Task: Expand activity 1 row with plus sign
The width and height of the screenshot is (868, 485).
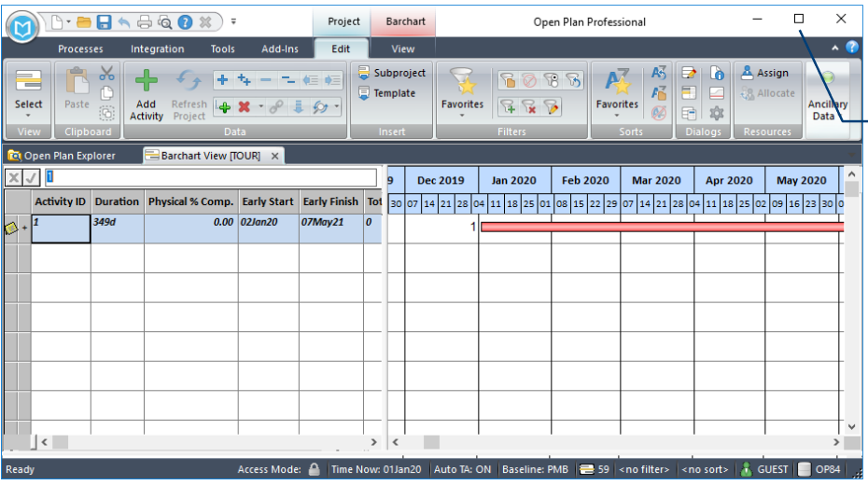Action: coord(24,228)
